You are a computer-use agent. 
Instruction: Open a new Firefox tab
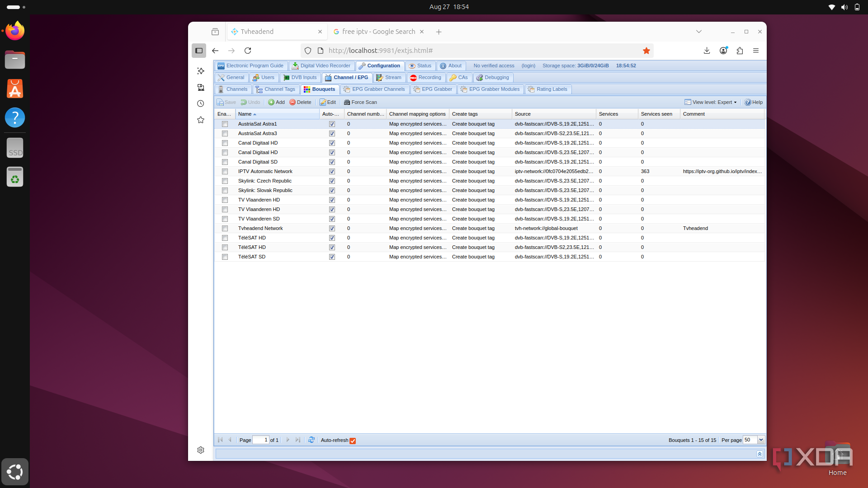(x=439, y=32)
